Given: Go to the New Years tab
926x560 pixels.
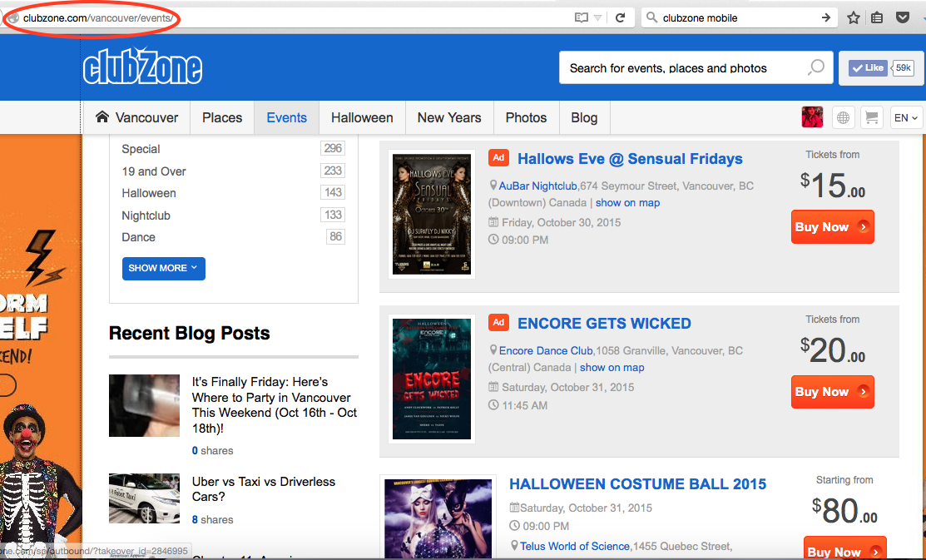Looking at the screenshot, I should [449, 117].
